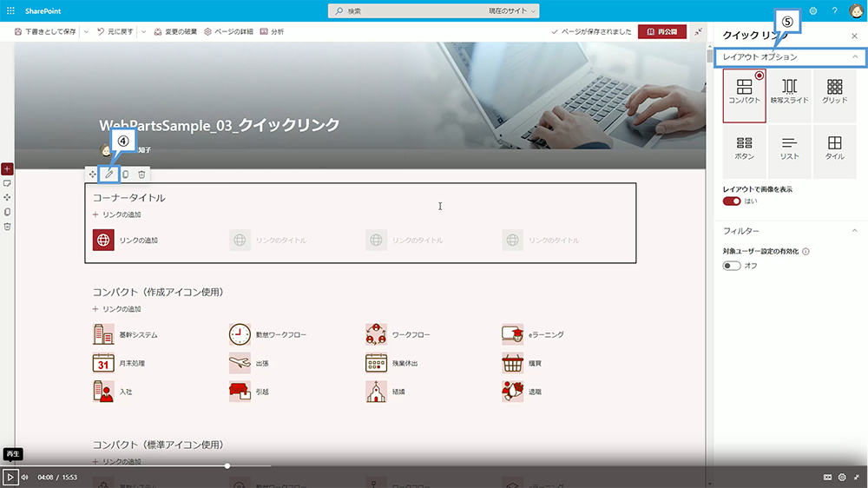Play the video with the play button
This screenshot has height=488, width=868.
coord(10,477)
